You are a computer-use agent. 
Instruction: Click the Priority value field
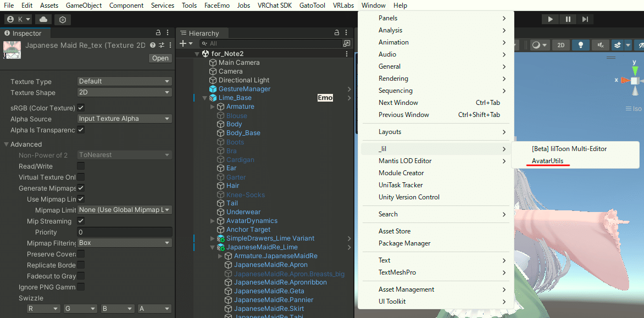point(124,232)
